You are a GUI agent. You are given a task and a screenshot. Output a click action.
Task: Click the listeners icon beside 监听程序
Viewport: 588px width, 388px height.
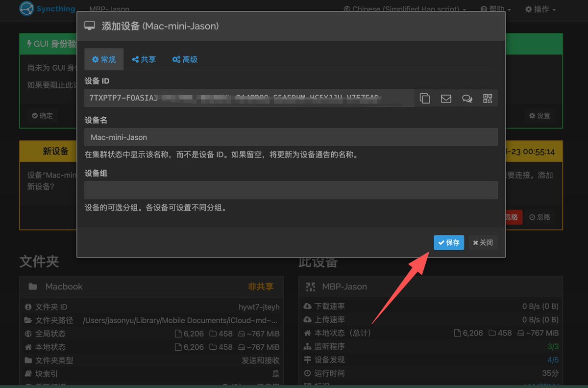[307, 346]
